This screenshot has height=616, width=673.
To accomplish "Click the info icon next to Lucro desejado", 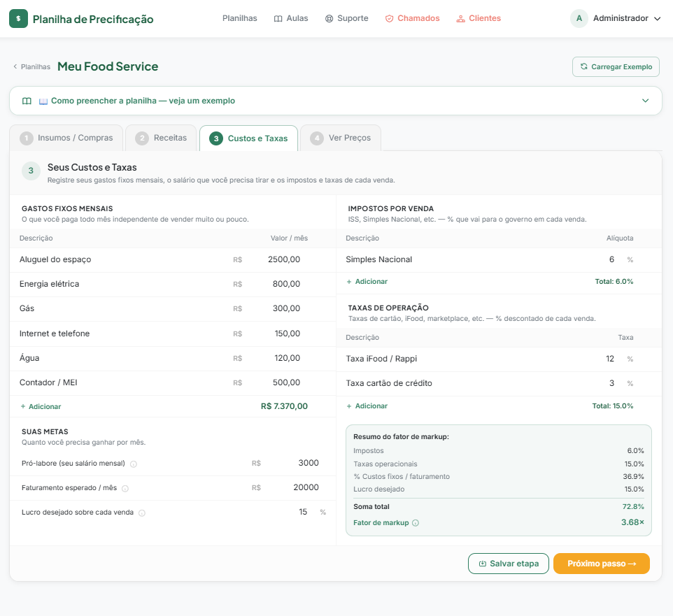I will tap(142, 513).
